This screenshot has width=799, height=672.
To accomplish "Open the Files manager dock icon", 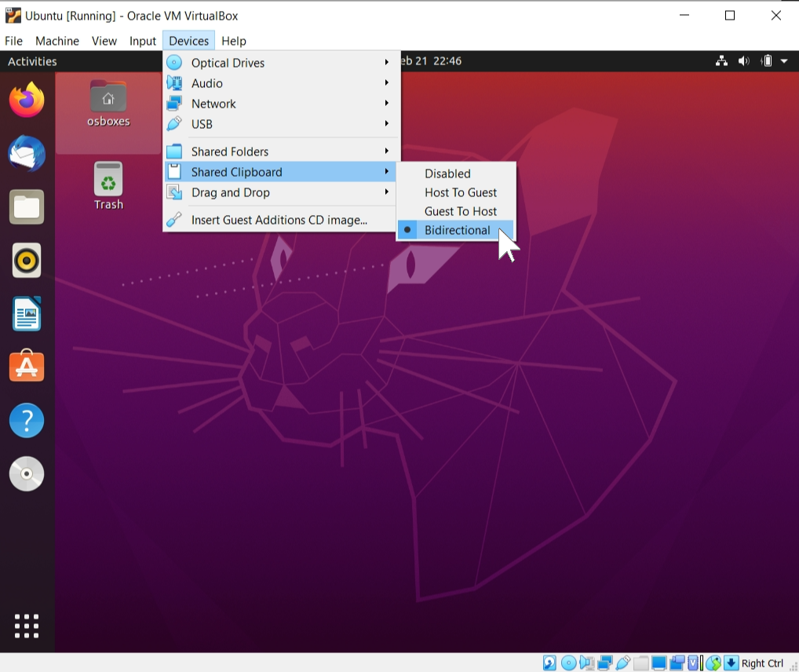I will [x=27, y=207].
